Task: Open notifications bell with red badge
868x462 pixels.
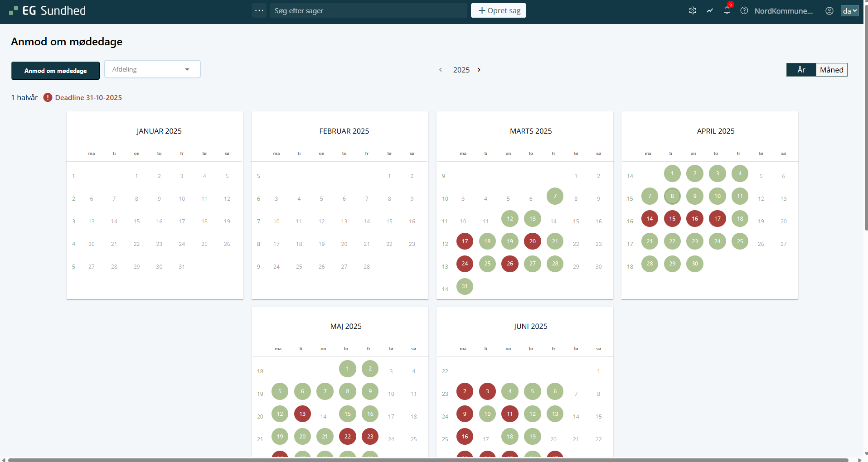Action: coord(727,10)
